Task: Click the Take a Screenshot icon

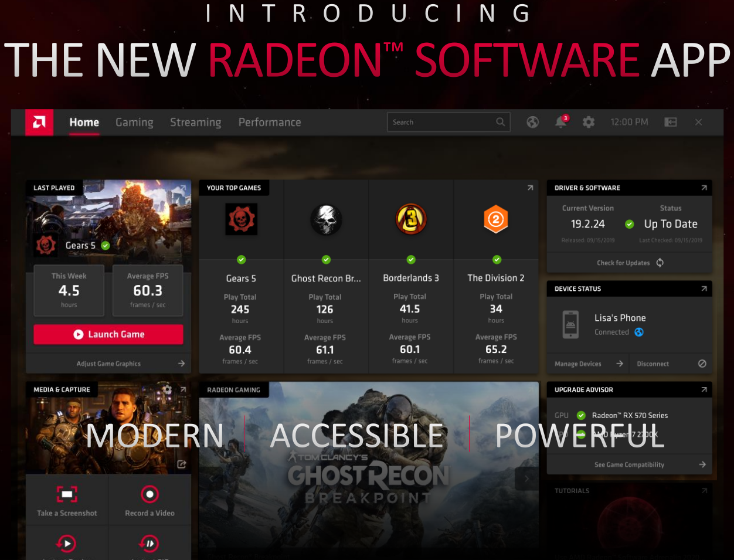Action: [67, 494]
